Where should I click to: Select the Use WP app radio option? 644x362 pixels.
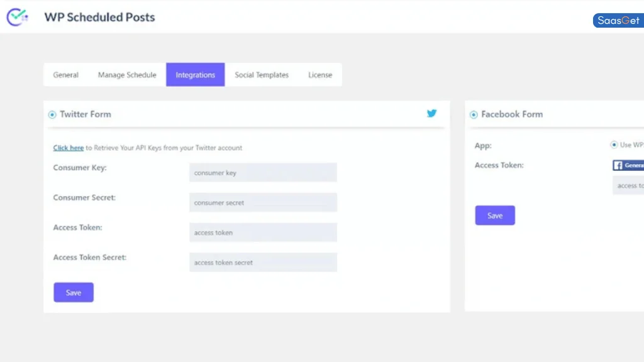[x=614, y=145]
